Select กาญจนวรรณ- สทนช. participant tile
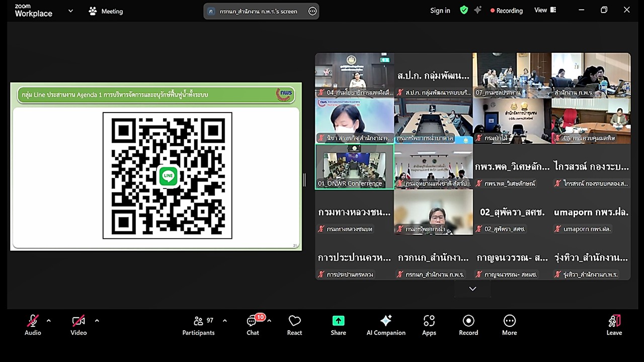The width and height of the screenshot is (644, 362). coord(512,258)
